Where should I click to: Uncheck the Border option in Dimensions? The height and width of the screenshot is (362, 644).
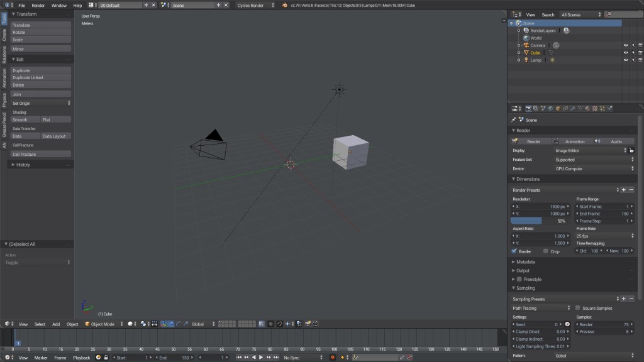pos(515,251)
